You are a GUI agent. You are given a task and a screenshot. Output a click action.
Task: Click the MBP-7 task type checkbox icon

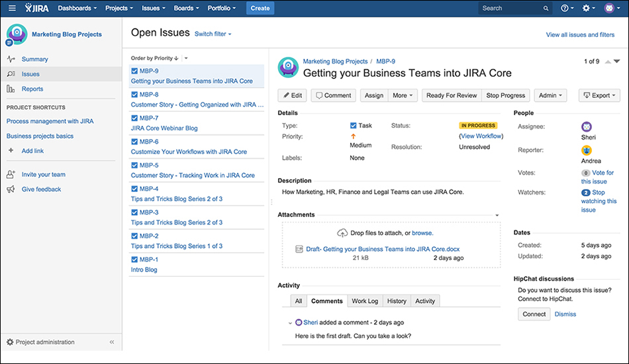tap(134, 118)
